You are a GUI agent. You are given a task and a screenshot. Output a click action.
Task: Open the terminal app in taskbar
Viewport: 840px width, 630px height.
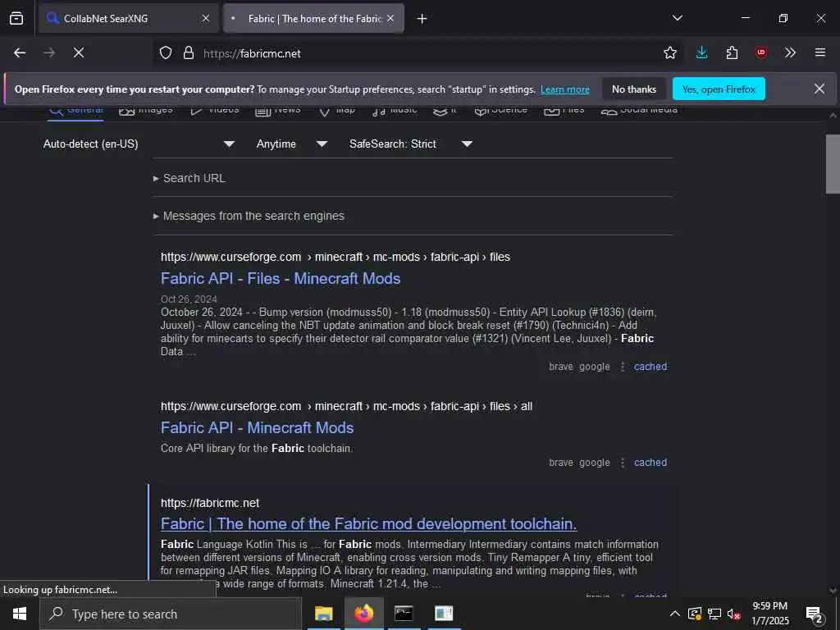click(x=404, y=614)
